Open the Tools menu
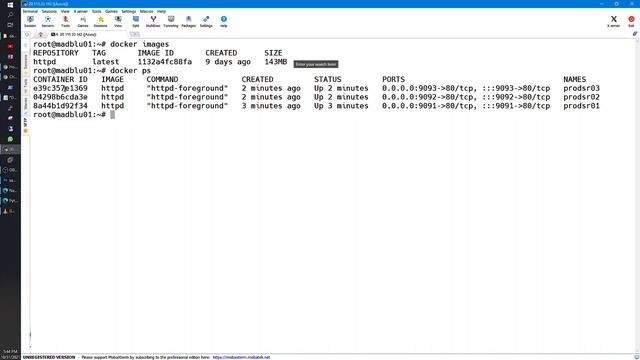The height and width of the screenshot is (360, 640). click(x=97, y=11)
